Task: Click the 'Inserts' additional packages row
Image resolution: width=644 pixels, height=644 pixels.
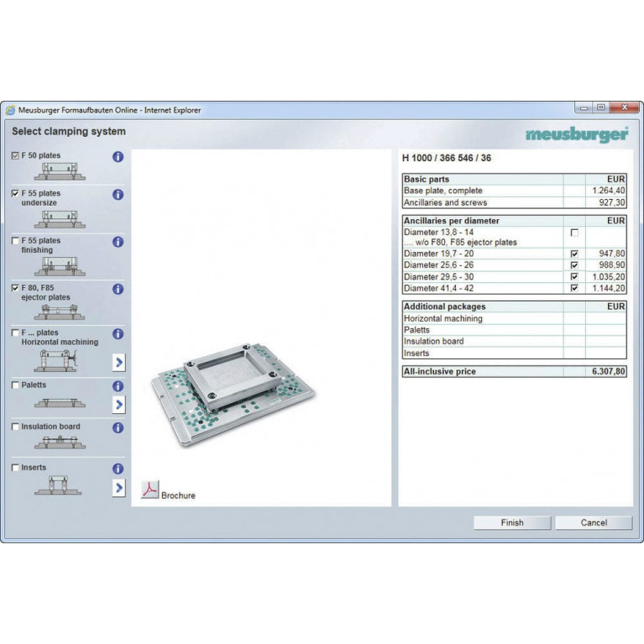Action: click(514, 353)
